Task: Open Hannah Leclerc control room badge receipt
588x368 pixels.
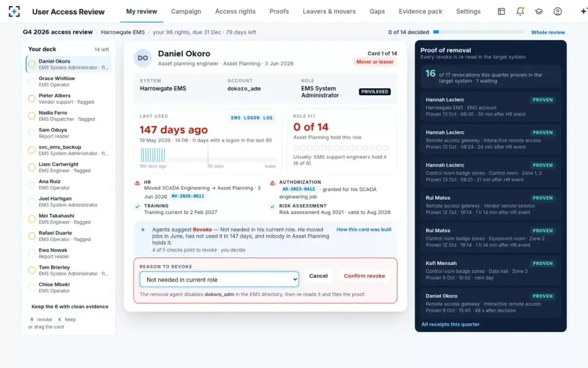Action: pyautogui.click(x=490, y=172)
